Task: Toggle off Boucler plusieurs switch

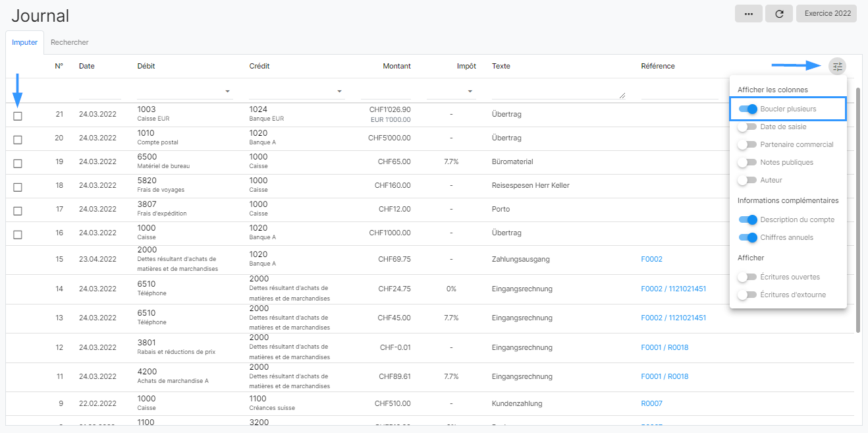Action: tap(747, 109)
